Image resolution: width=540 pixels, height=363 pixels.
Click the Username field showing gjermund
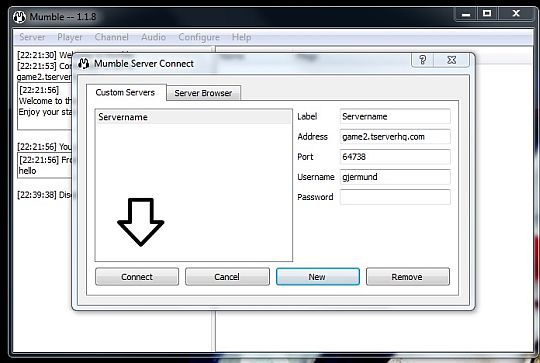coord(395,177)
